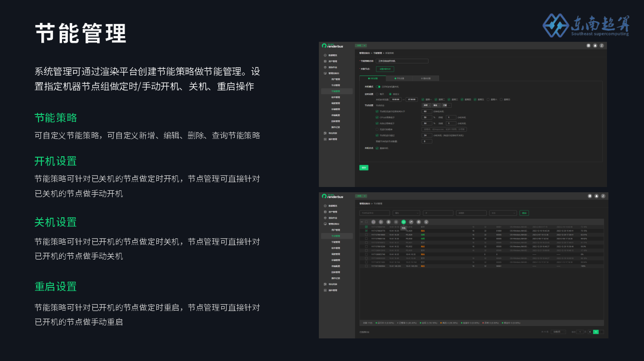The width and height of the screenshot is (644, 361).
Task: Select the 每天 radio button
Action: coord(377,94)
